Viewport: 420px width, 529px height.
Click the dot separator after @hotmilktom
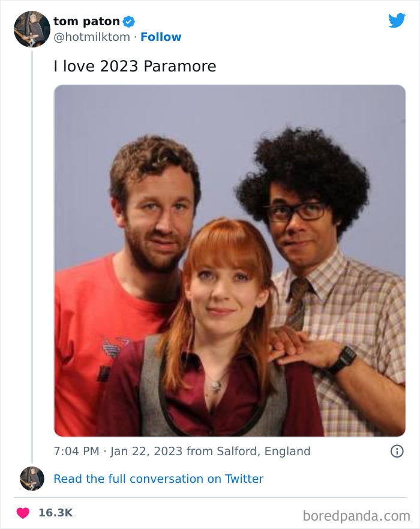pyautogui.click(x=136, y=37)
